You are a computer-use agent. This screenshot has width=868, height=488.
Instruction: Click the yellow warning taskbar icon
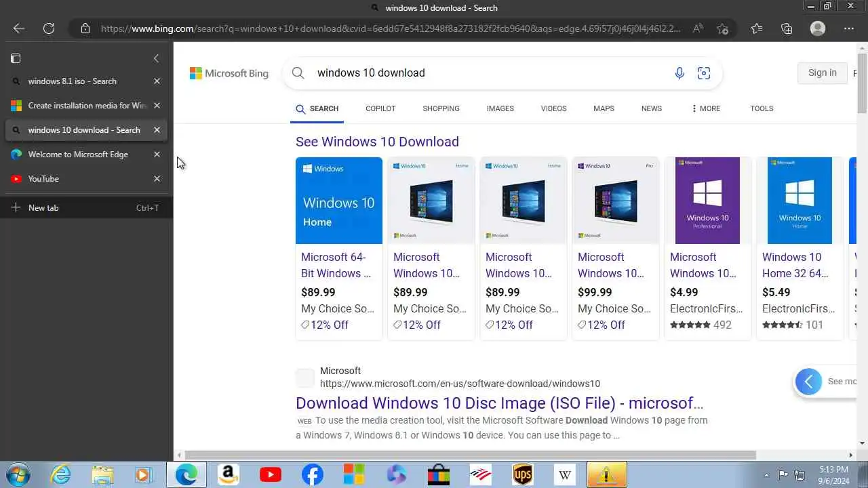click(606, 475)
